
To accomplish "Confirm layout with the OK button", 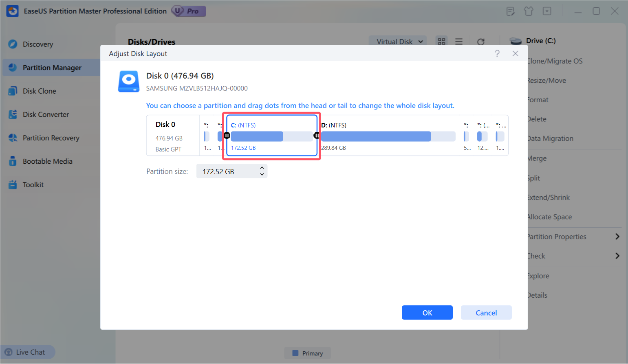I will (427, 313).
